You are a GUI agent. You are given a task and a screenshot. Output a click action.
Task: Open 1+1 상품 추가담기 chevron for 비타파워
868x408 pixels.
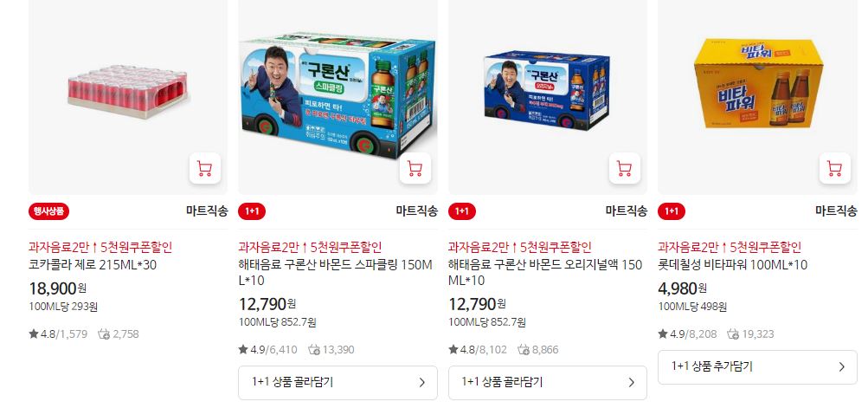click(x=842, y=367)
